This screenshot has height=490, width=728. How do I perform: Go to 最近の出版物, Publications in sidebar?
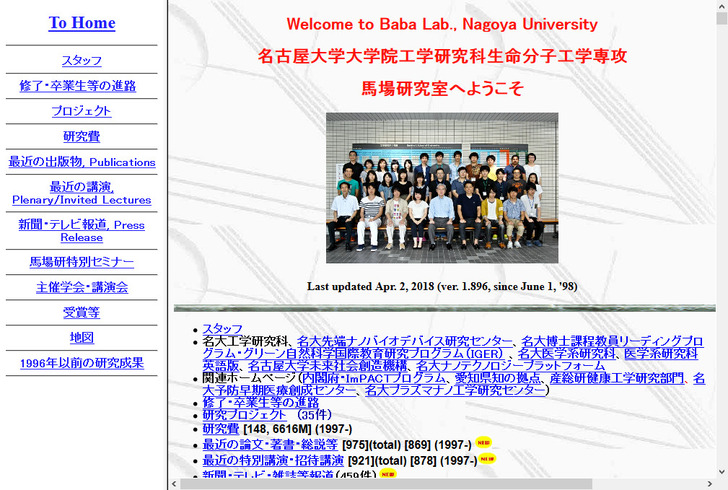82,162
